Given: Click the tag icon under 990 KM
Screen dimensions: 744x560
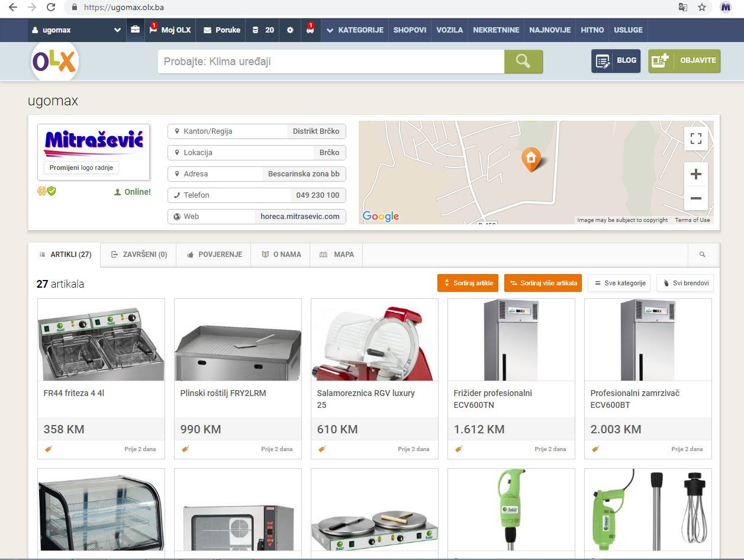Looking at the screenshot, I should point(185,449).
